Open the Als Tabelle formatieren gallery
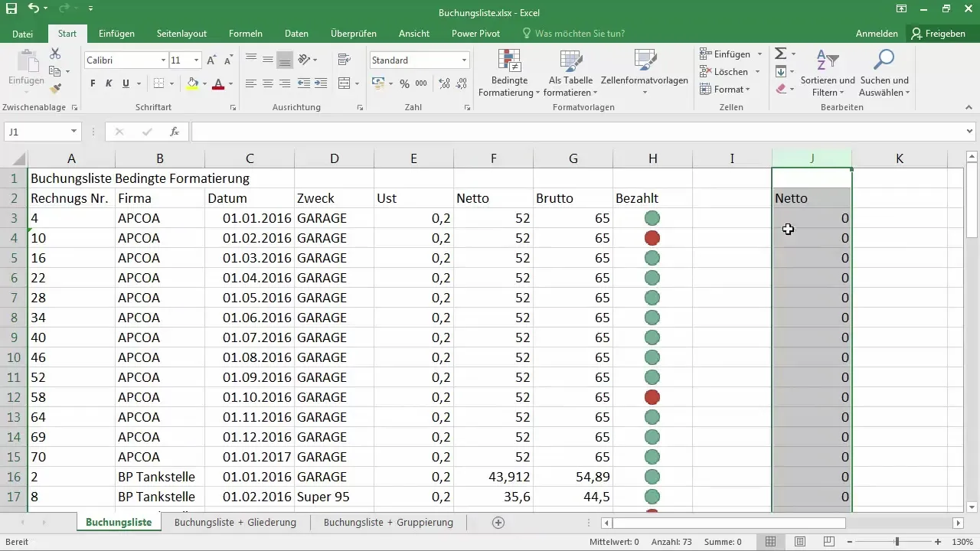Image resolution: width=980 pixels, height=551 pixels. (x=571, y=73)
